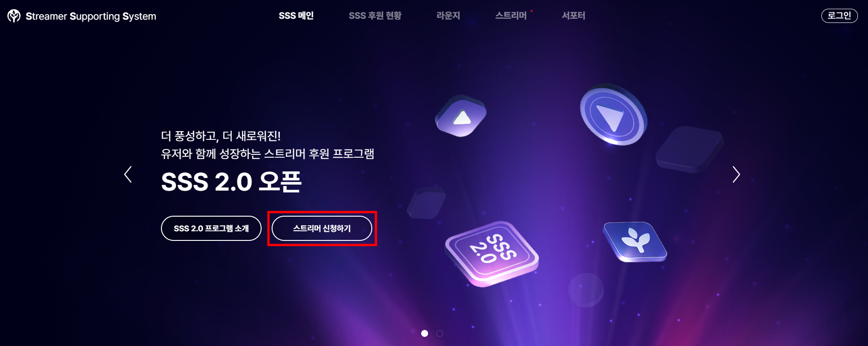The height and width of the screenshot is (346, 868).
Task: Click the SSS 2.0 diamond badge graphic
Action: coord(492,253)
